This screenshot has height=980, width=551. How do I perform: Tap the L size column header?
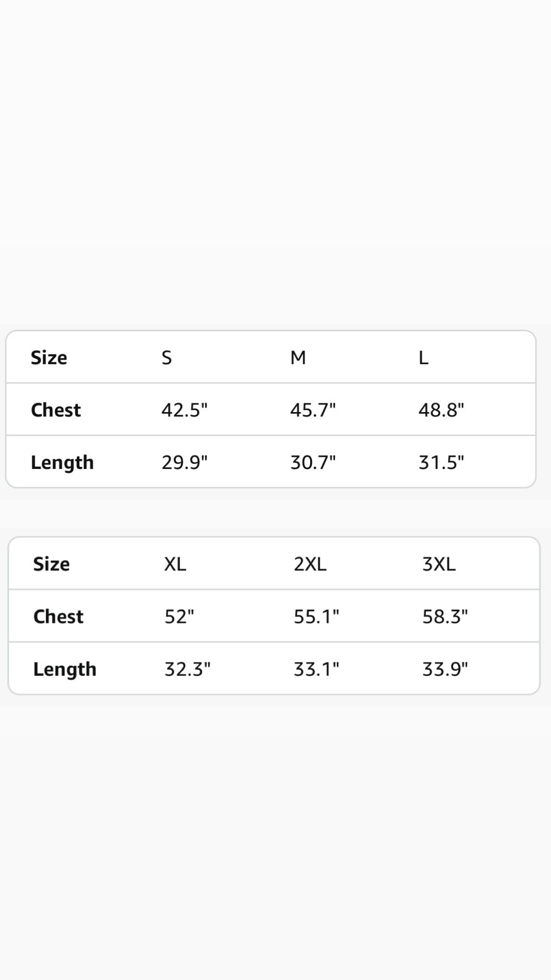(423, 358)
